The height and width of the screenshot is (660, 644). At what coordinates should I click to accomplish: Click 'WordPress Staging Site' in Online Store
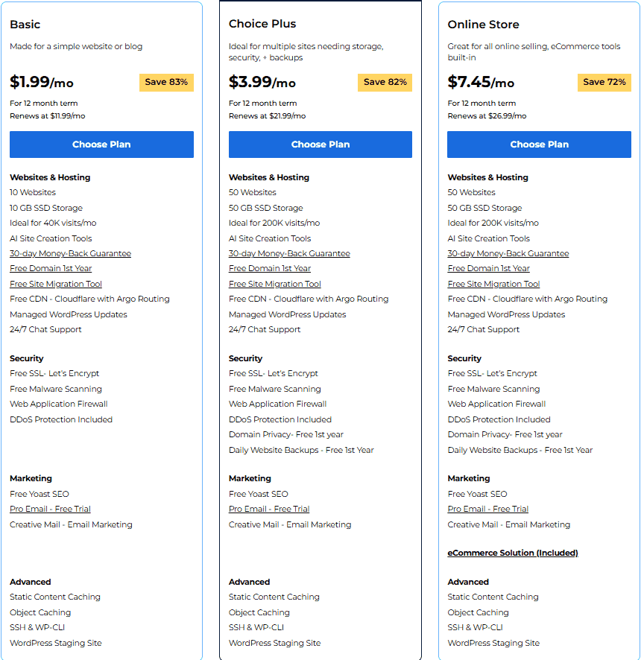[x=493, y=643]
